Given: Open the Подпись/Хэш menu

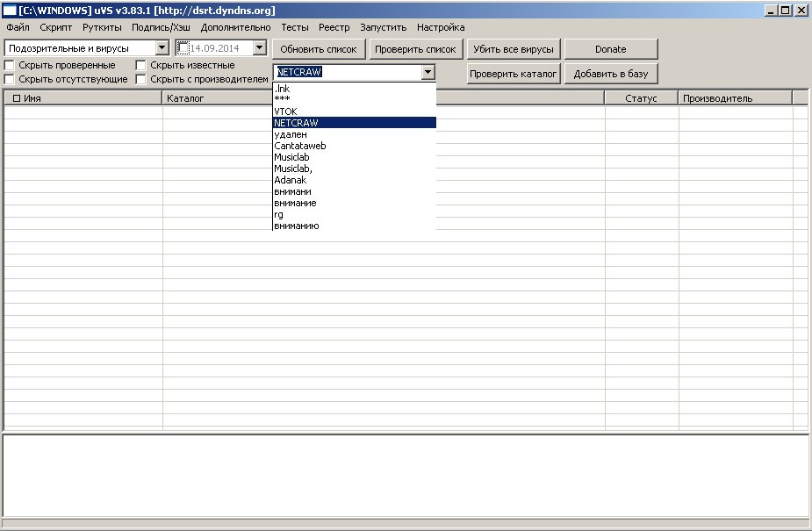Looking at the screenshot, I should (161, 27).
